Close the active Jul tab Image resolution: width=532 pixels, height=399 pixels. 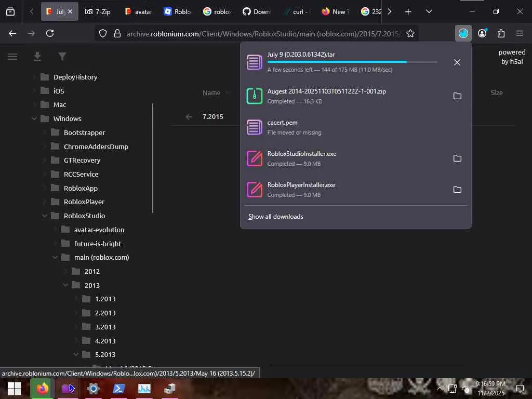pos(70,11)
